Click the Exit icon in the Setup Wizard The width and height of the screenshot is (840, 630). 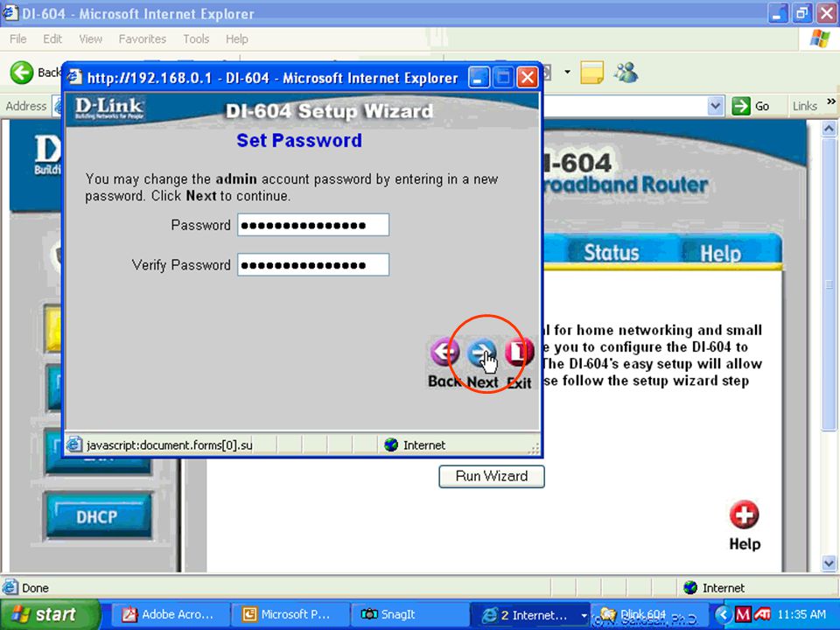[x=519, y=353]
